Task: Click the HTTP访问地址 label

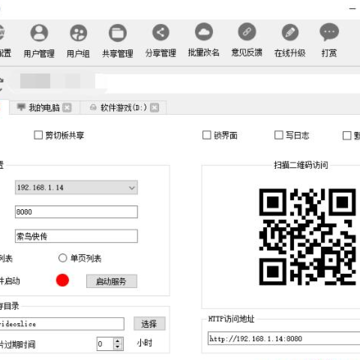Action: tap(231, 319)
